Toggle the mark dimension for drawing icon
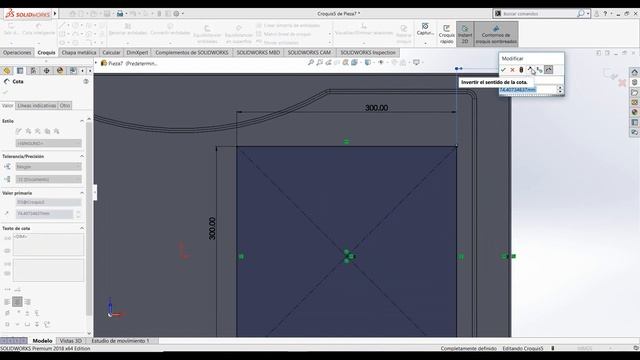The image size is (640, 360). click(549, 70)
